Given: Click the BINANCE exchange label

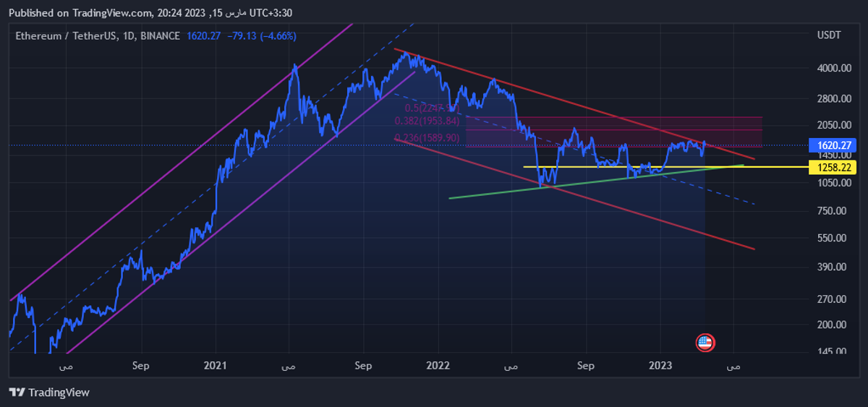Looking at the screenshot, I should click(160, 35).
